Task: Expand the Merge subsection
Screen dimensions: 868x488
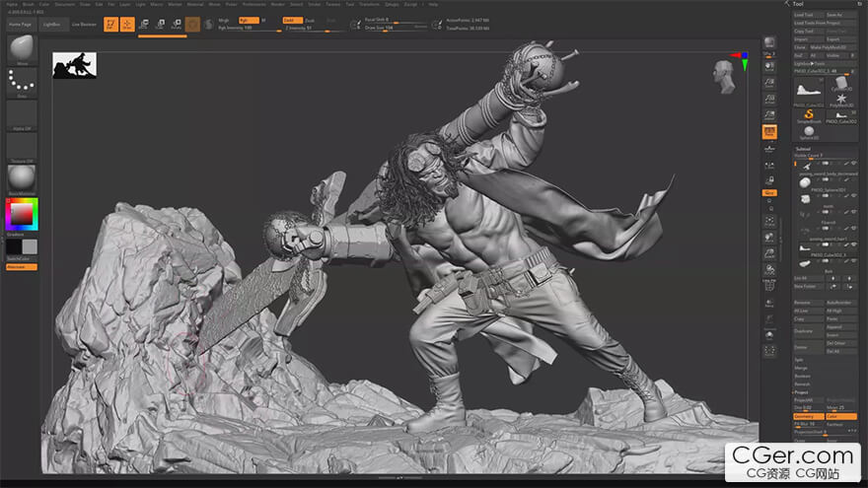Action: pyautogui.click(x=801, y=368)
